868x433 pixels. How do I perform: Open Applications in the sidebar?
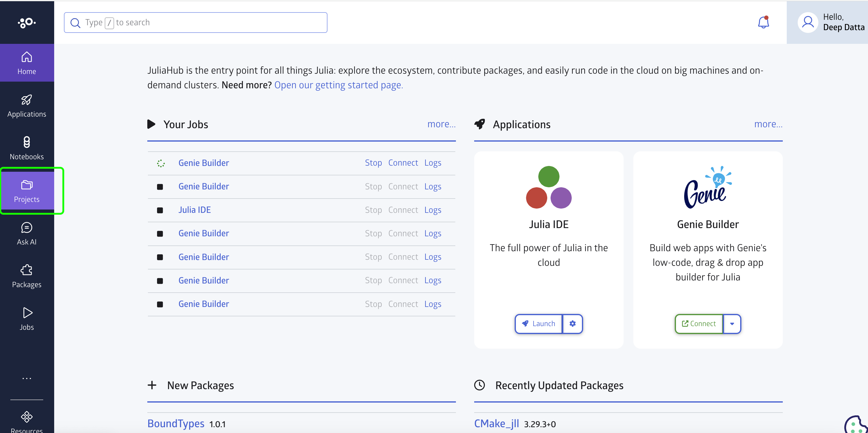(x=26, y=106)
